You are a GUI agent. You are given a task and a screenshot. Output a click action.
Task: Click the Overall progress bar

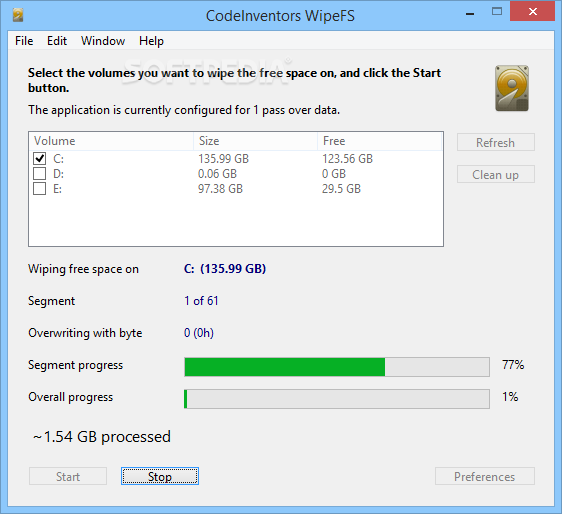337,399
